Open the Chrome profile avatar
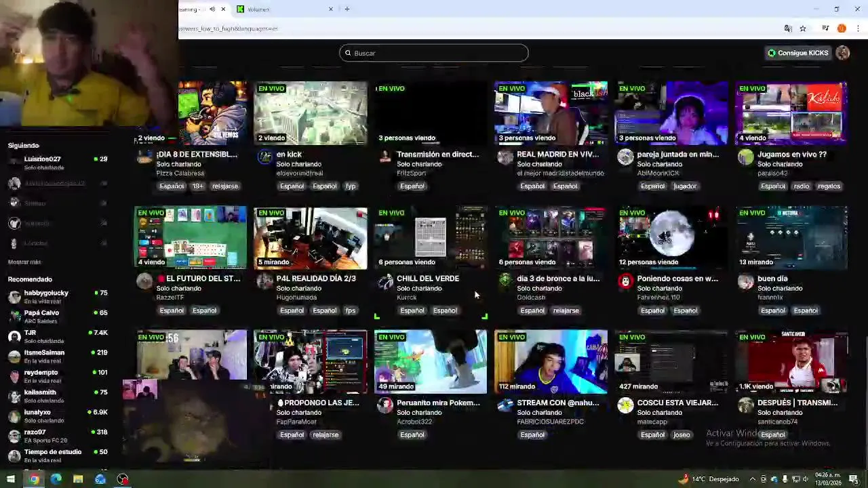The image size is (868, 488). click(842, 28)
